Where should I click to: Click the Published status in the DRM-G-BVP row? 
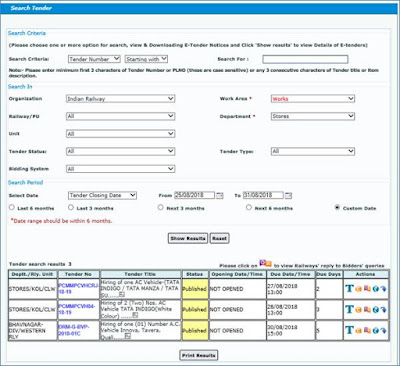click(194, 330)
